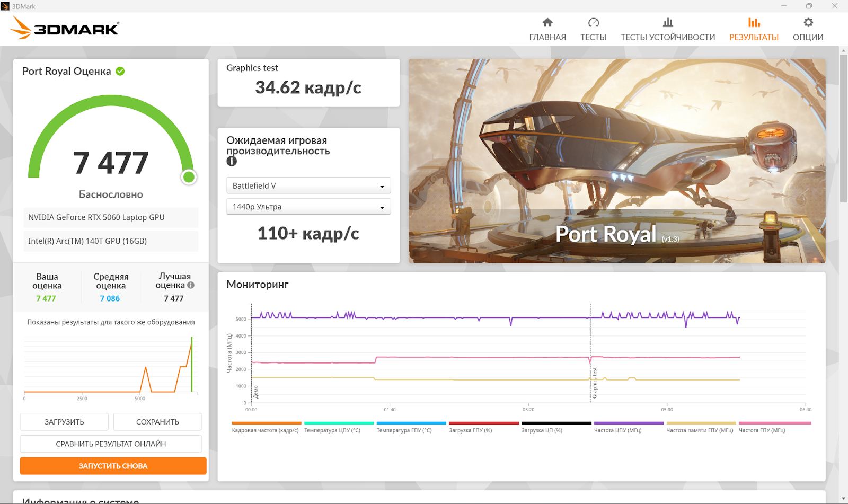This screenshot has width=848, height=504.
Task: Toggle the Частота ЦПУ purple legend swatch
Action: point(629,423)
